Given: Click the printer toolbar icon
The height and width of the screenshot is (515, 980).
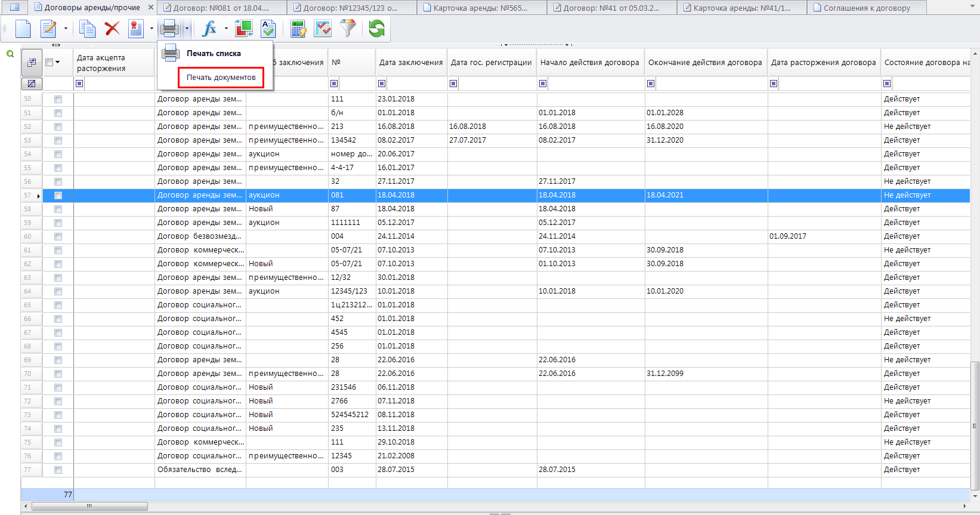Looking at the screenshot, I should (169, 29).
